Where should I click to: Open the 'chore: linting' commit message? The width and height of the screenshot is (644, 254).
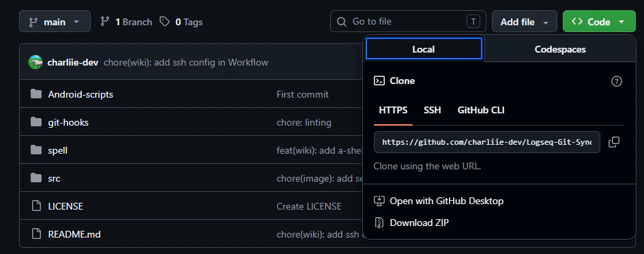click(x=304, y=122)
